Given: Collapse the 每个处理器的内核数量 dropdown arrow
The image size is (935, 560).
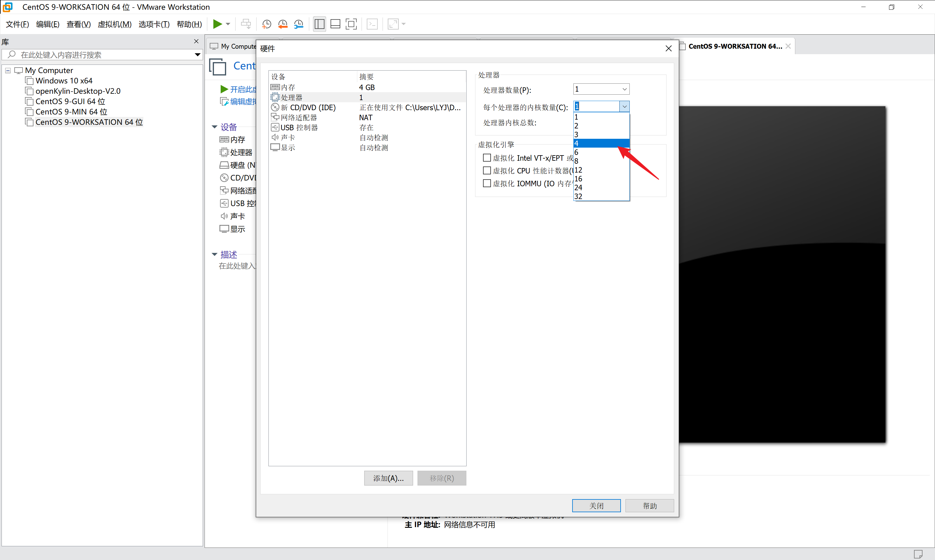Looking at the screenshot, I should tap(625, 107).
